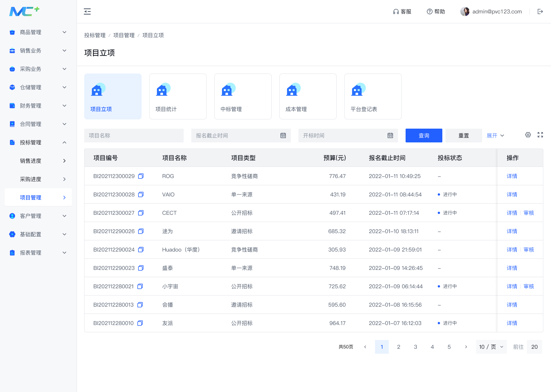Copy project number BI202112280010
This screenshot has width=551, height=392.
click(140, 323)
